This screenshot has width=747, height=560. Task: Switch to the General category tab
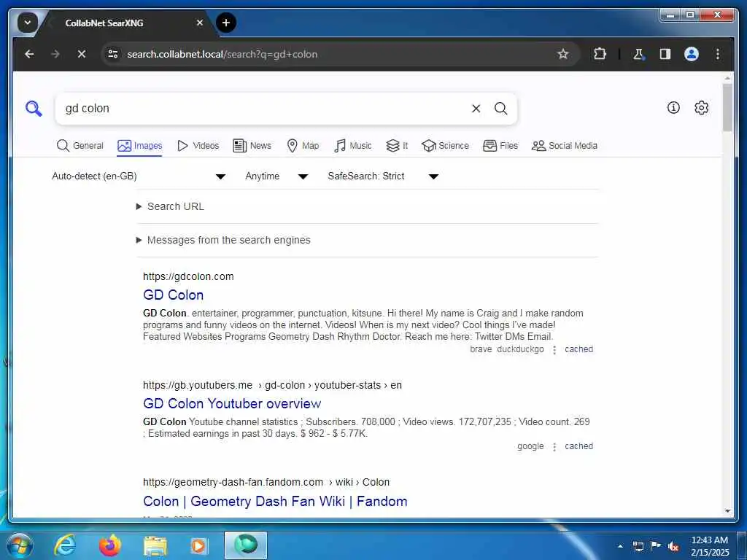click(80, 146)
